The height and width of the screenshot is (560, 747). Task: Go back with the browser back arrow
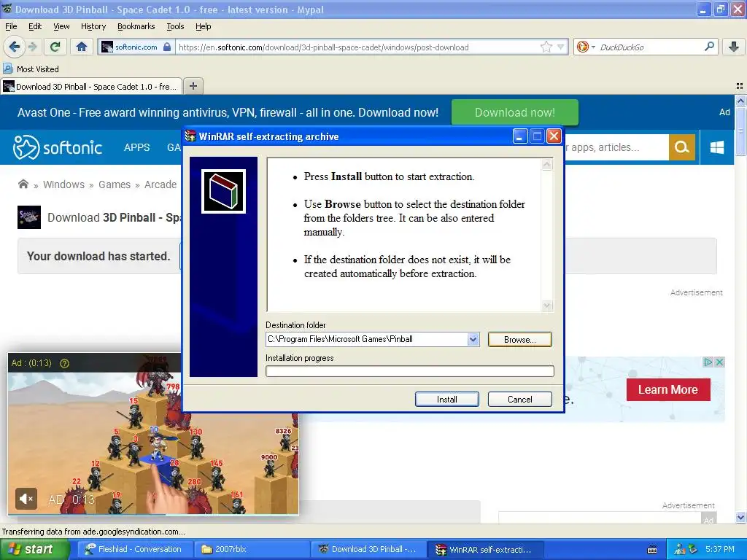(14, 47)
